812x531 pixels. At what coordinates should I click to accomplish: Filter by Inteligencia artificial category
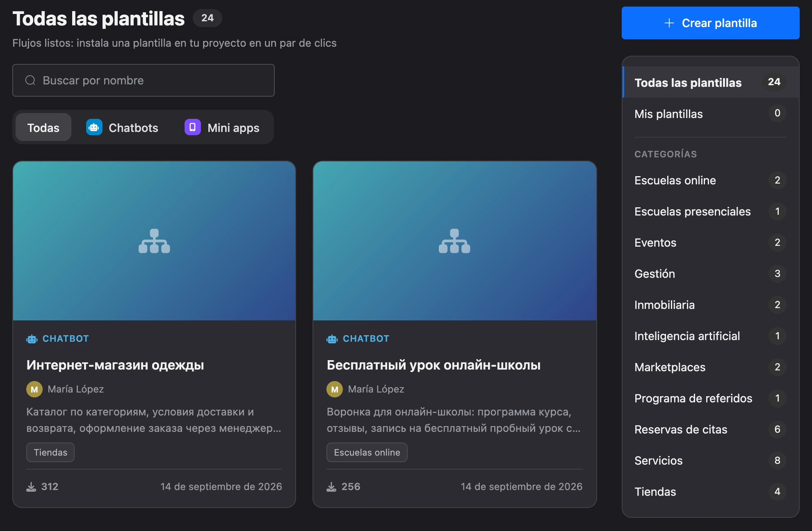[710, 336]
